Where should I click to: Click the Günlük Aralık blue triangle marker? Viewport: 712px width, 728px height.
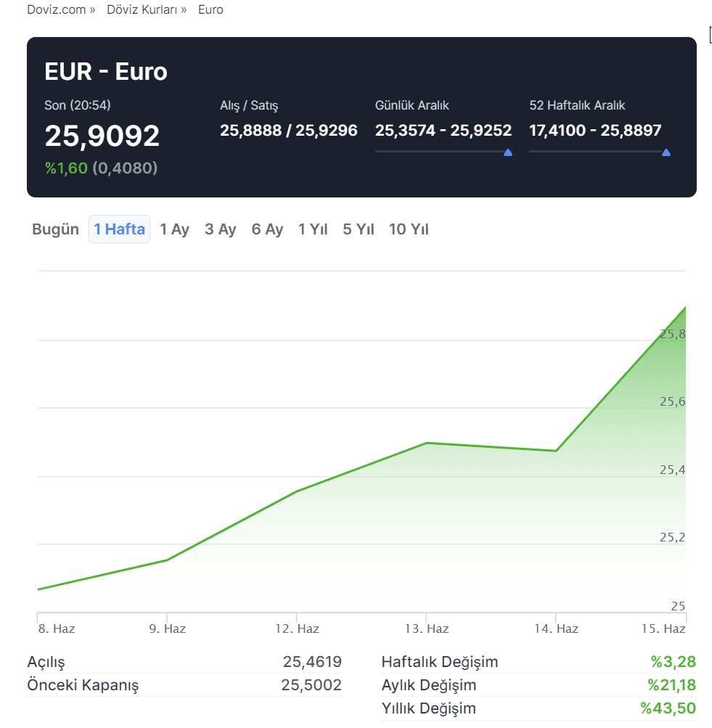coord(508,152)
